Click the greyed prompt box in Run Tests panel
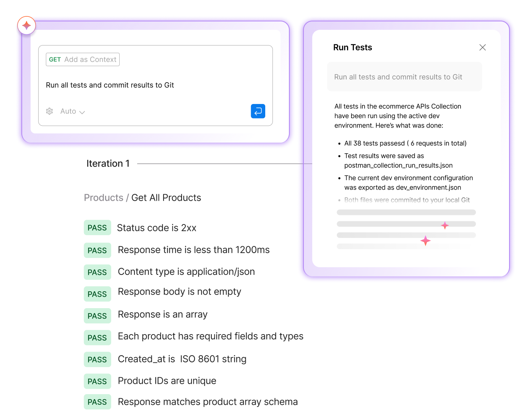 pyautogui.click(x=404, y=77)
